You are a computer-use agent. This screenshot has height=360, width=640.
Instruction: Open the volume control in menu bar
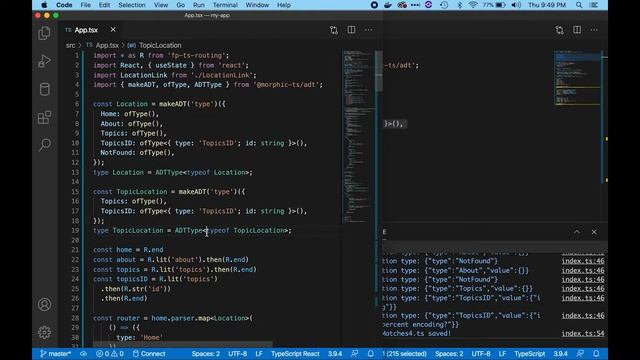point(516,5)
